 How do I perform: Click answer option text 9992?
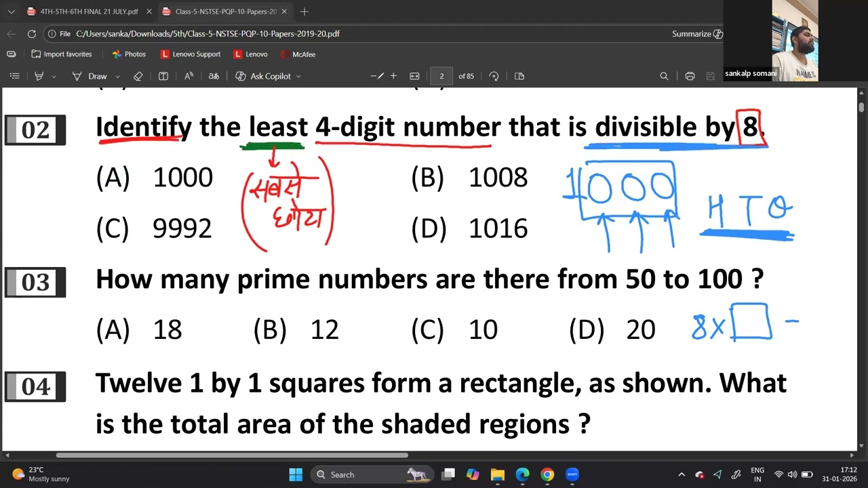tap(182, 228)
